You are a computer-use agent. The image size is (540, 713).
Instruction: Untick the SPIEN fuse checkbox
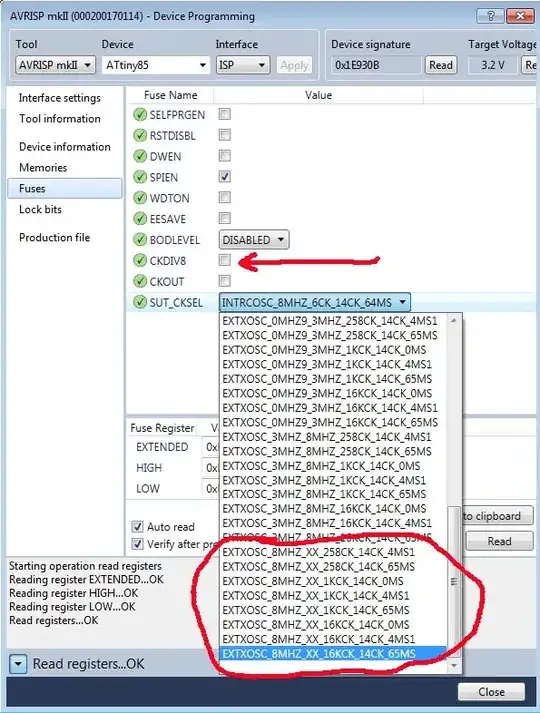[x=225, y=176]
